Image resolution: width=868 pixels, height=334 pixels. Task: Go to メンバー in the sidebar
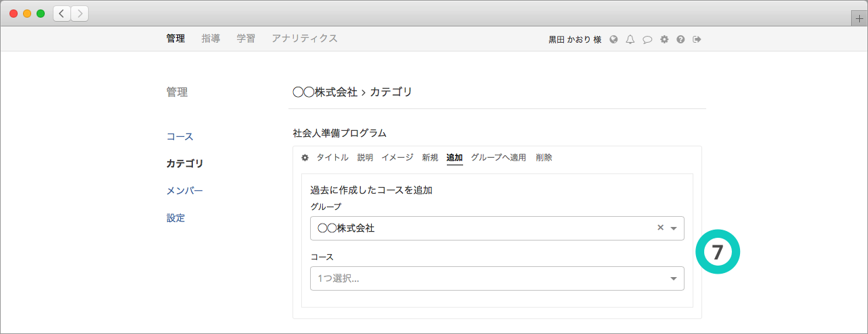[185, 190]
